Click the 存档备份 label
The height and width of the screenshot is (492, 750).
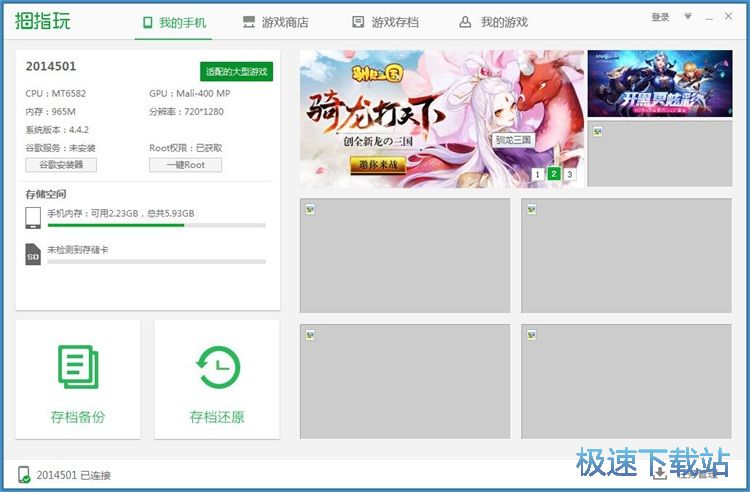point(78,417)
